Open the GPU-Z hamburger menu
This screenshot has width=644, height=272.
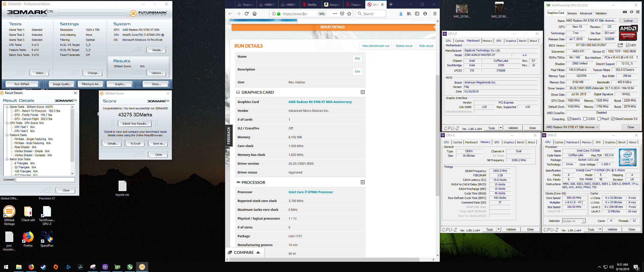(x=638, y=12)
